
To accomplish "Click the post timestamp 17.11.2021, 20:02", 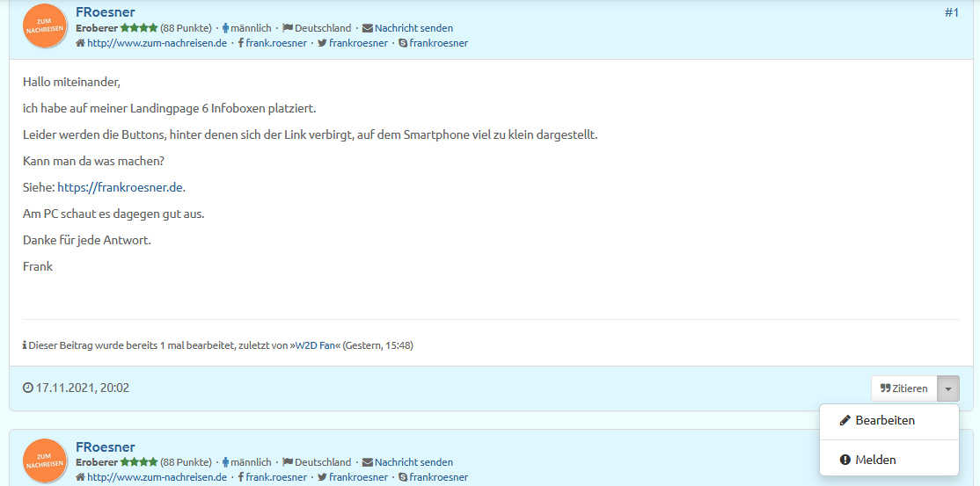I will pyautogui.click(x=82, y=388).
